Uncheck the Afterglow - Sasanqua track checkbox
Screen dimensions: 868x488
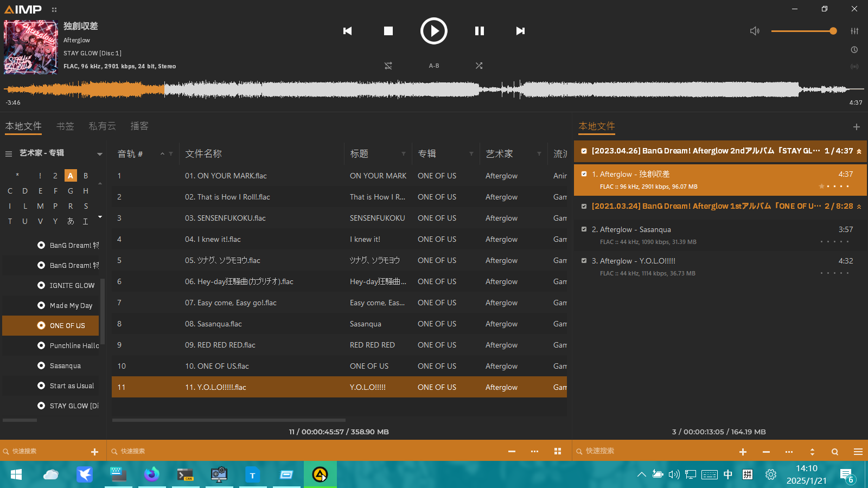click(584, 229)
